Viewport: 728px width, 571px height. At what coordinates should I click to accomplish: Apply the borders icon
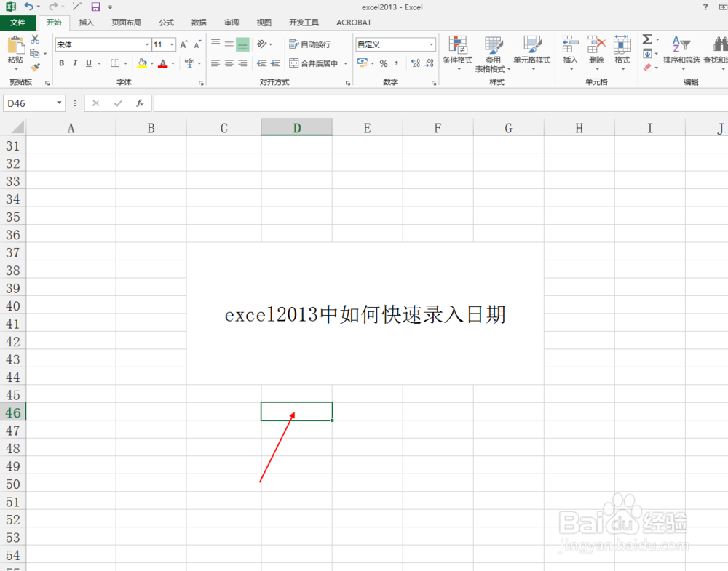click(x=115, y=63)
